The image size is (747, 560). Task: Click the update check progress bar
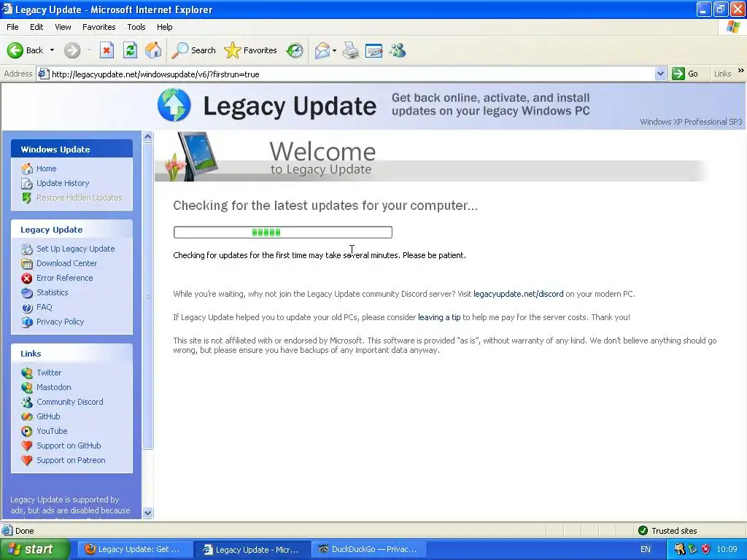[283, 233]
